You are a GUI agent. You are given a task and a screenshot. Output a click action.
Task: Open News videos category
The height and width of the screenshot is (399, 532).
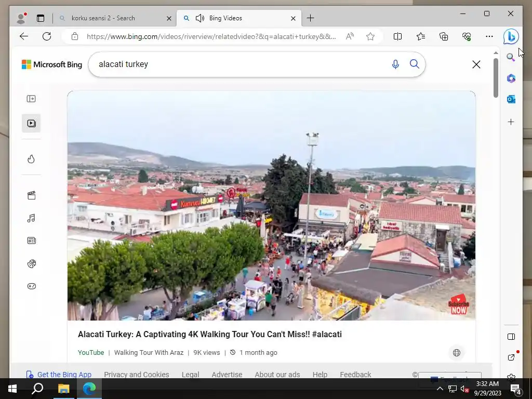click(x=31, y=241)
